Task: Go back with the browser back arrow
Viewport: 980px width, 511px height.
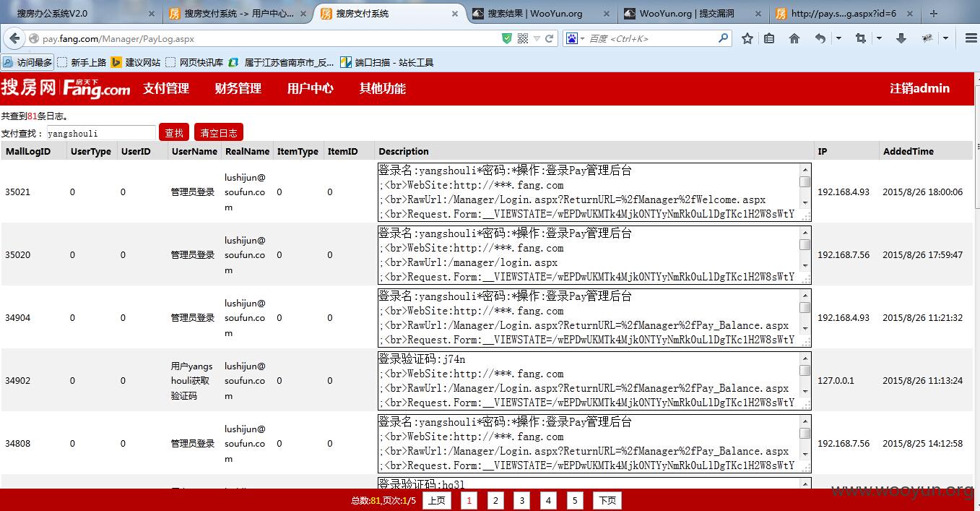Action: pos(14,38)
